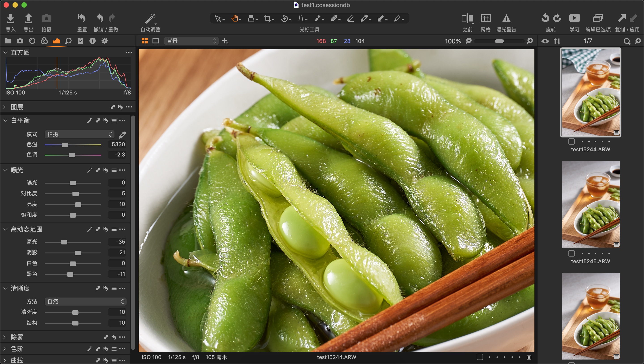This screenshot has height=364, width=644.
Task: Expand the Layers (图层) panel
Action: coord(5,107)
